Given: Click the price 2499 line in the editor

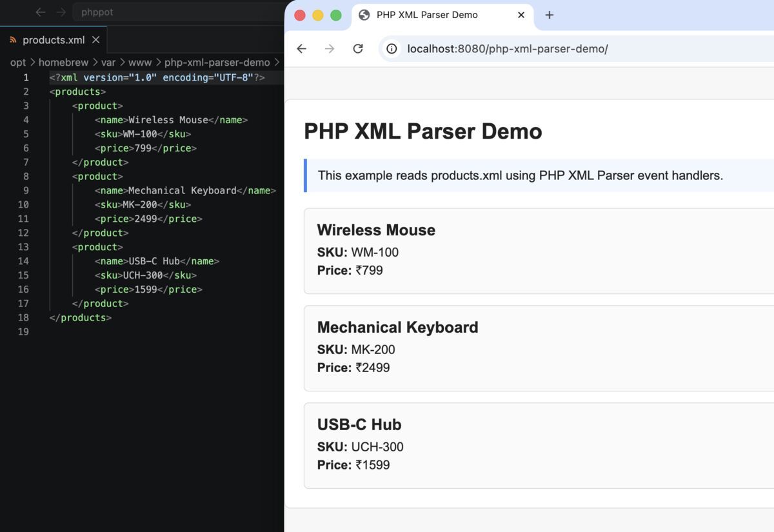Looking at the screenshot, I should coord(148,219).
